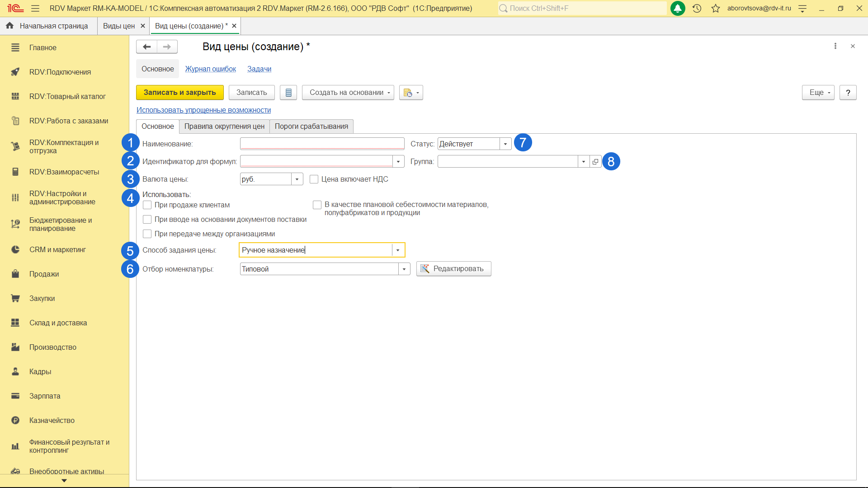Image resolution: width=868 pixels, height=488 pixels.
Task: Click the back arrow navigation button
Action: point(146,47)
